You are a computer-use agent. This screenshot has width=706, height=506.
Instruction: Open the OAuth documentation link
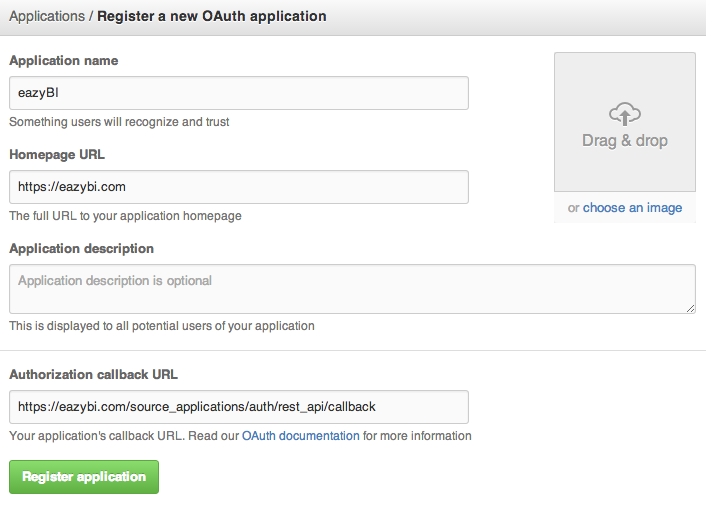click(301, 436)
